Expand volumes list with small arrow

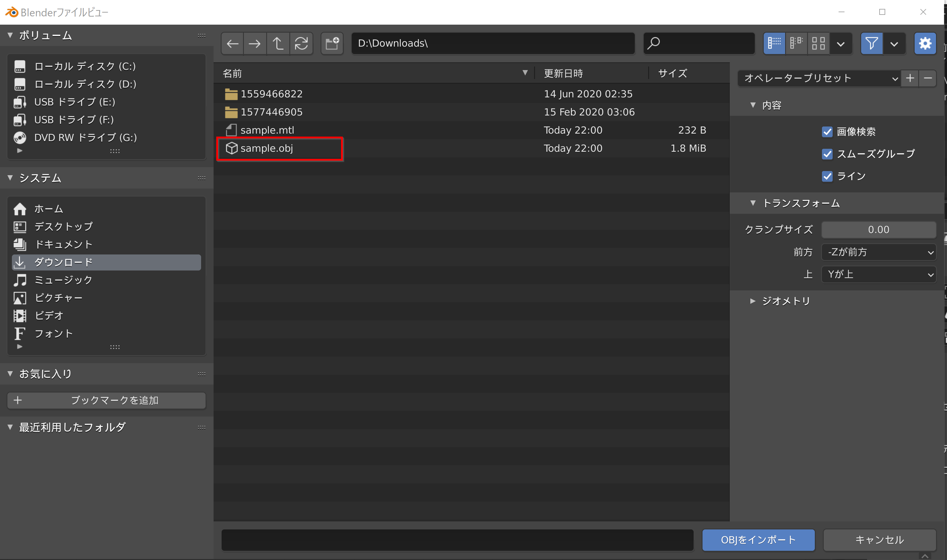[20, 151]
